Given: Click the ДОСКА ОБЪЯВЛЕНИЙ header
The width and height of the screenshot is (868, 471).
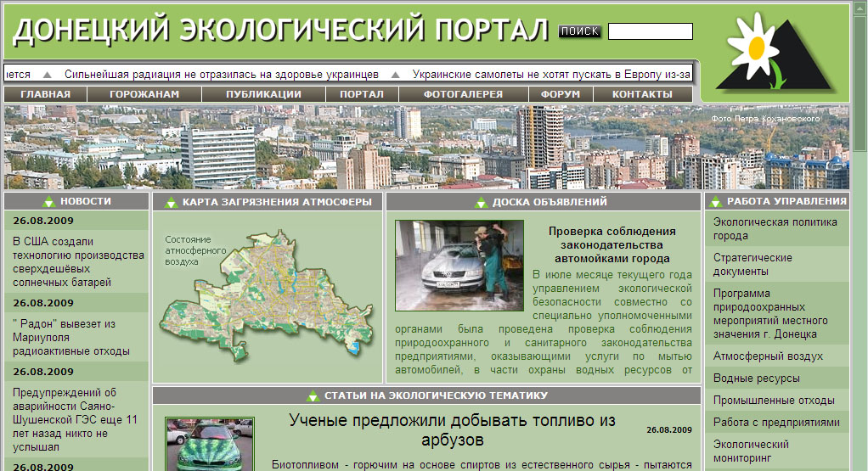Looking at the screenshot, I should coord(544,202).
